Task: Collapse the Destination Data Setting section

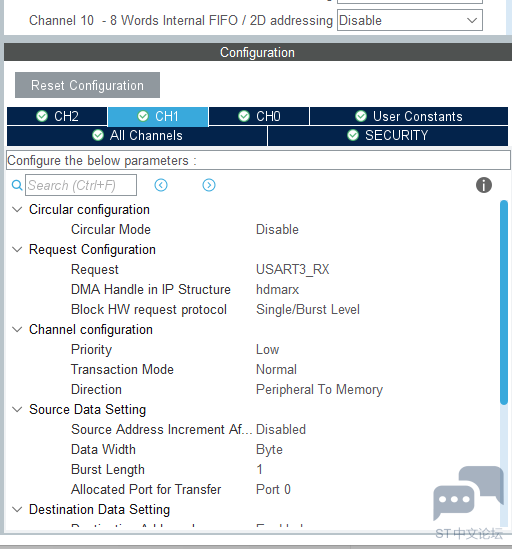Action: pyautogui.click(x=17, y=509)
